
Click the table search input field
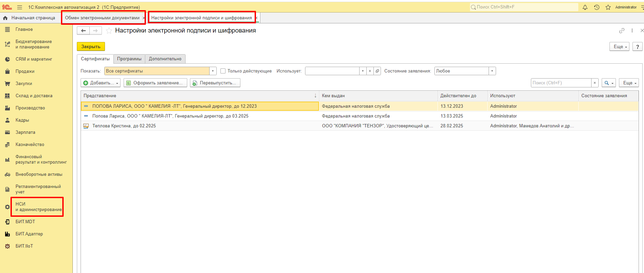click(x=561, y=83)
